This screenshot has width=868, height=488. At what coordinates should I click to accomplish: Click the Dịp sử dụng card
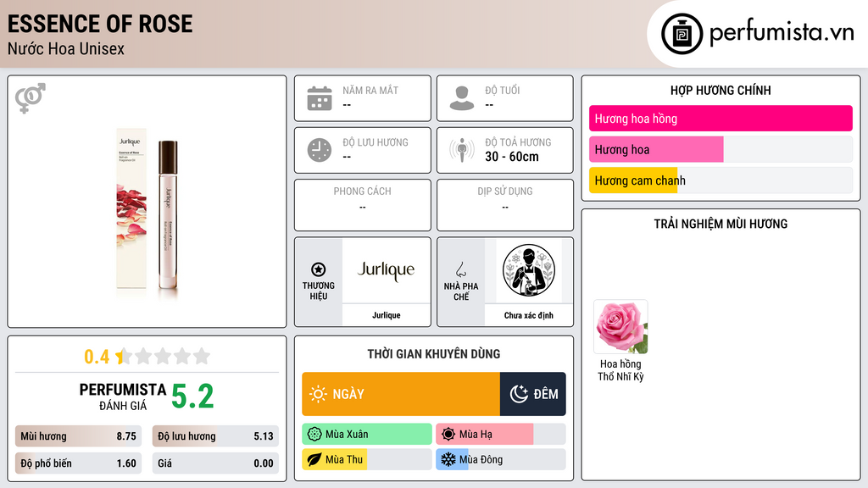point(505,205)
